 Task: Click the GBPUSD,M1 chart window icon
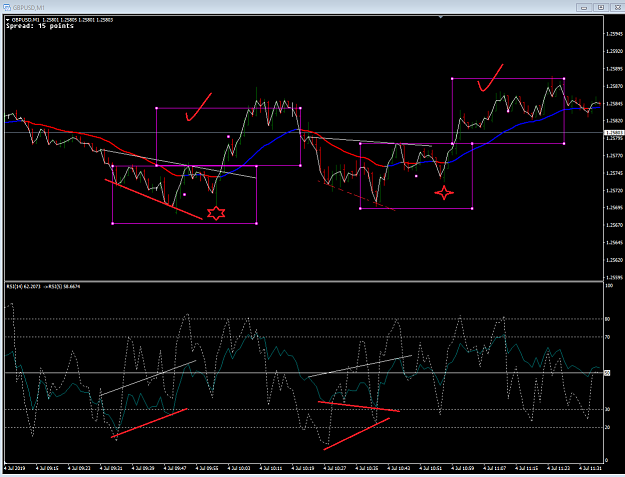[x=6, y=8]
